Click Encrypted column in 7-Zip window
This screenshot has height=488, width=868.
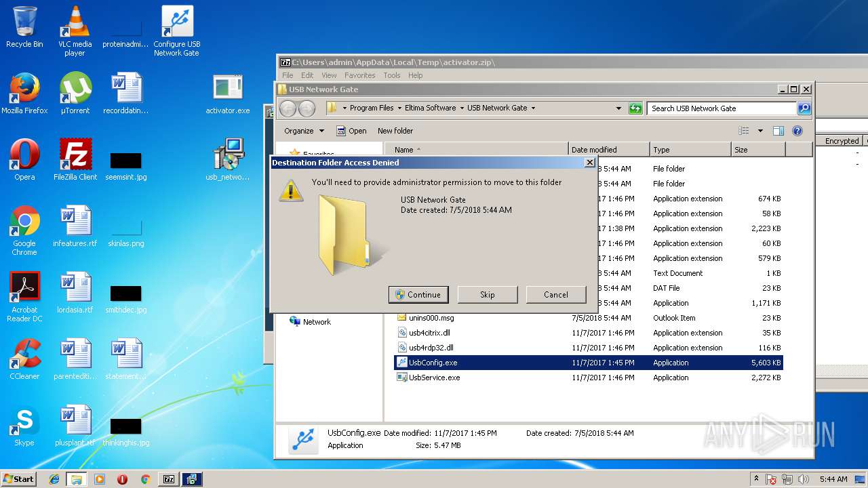842,141
